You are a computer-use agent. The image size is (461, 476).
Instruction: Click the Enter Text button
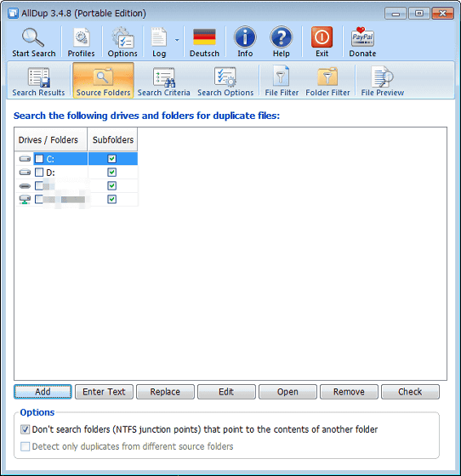104,392
